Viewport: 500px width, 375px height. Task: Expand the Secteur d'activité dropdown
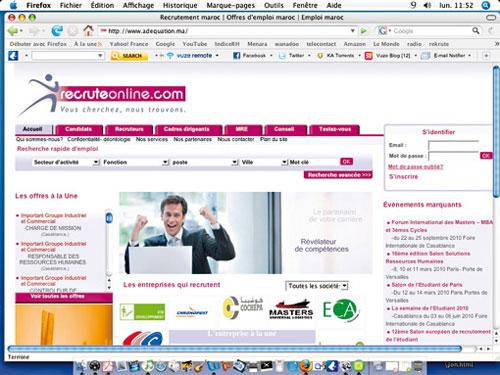pos(66,162)
